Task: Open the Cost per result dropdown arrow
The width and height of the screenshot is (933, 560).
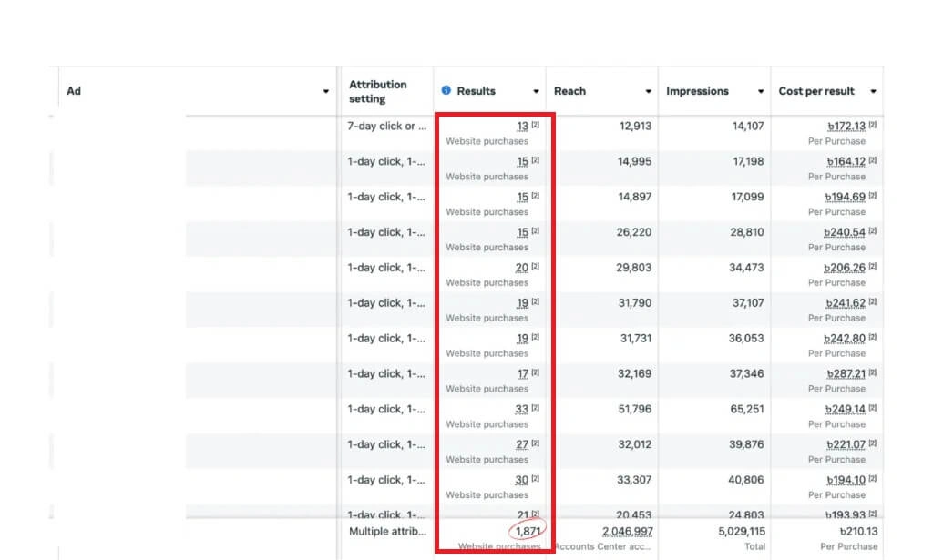Action: point(874,92)
